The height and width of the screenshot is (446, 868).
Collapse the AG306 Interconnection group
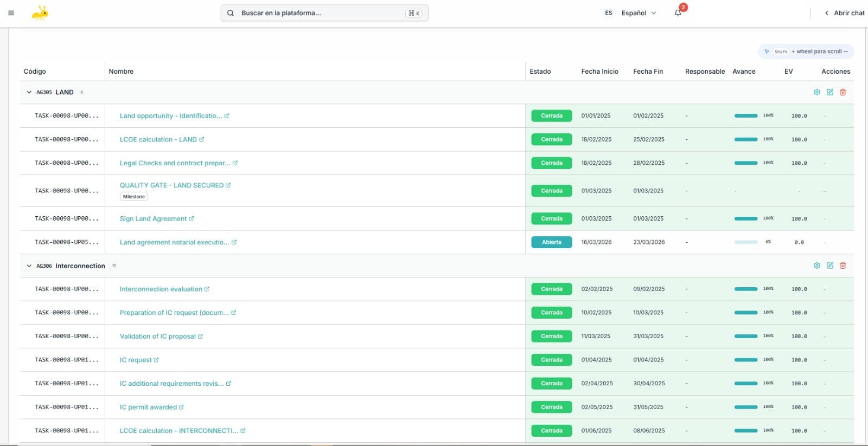click(x=29, y=266)
